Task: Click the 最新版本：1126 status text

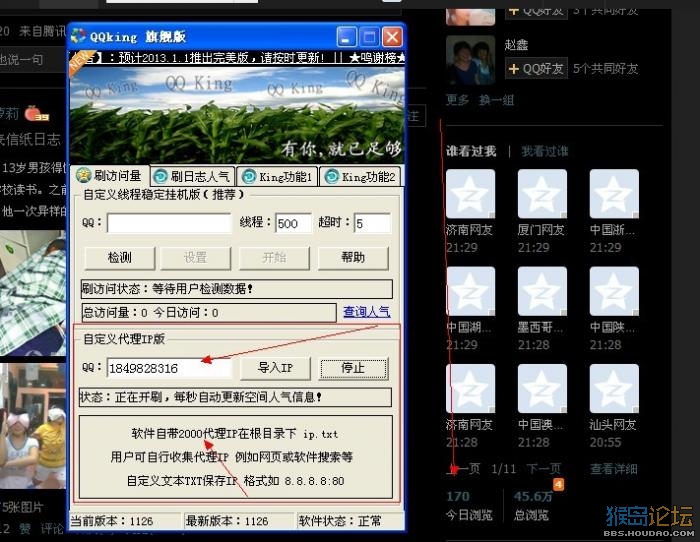Action: [227, 521]
